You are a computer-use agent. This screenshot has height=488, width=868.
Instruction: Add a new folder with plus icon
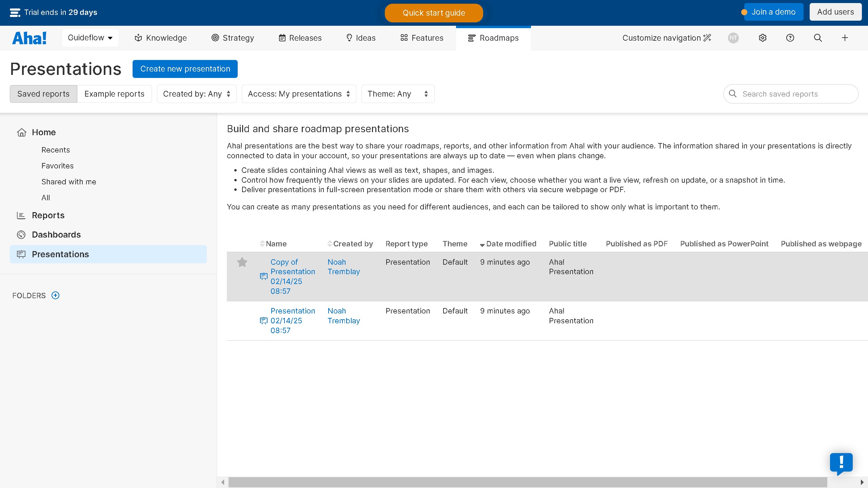pos(55,296)
